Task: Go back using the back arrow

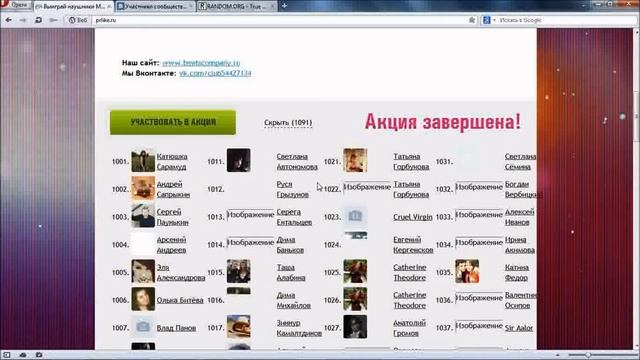Action: point(9,20)
